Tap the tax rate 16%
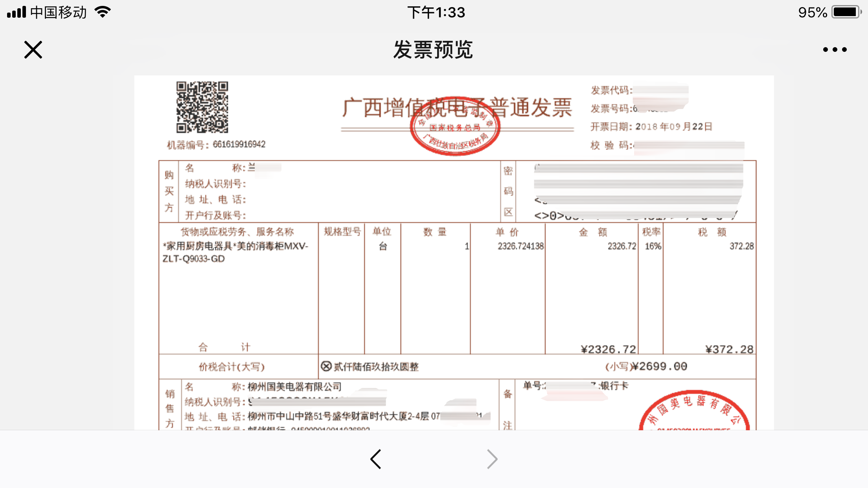868x488 pixels. [653, 246]
